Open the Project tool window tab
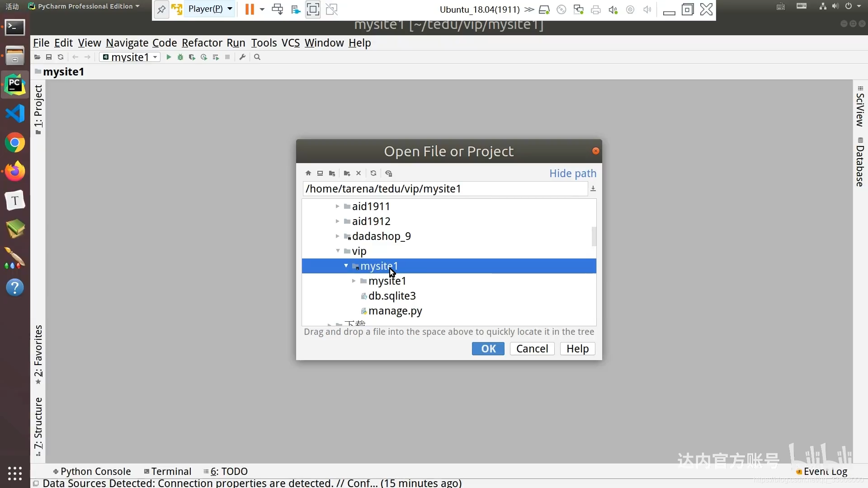Image resolution: width=868 pixels, height=488 pixels. point(38,110)
